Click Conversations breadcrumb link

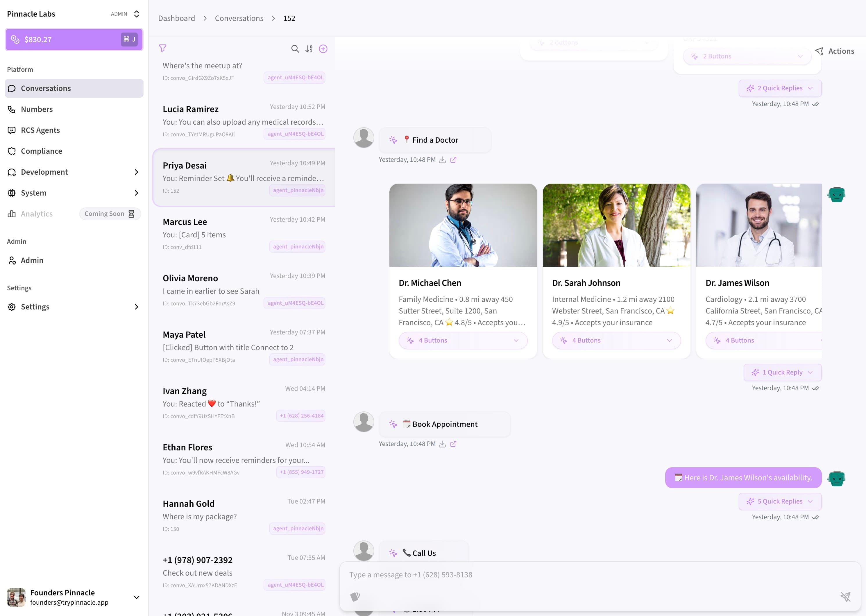coord(239,18)
